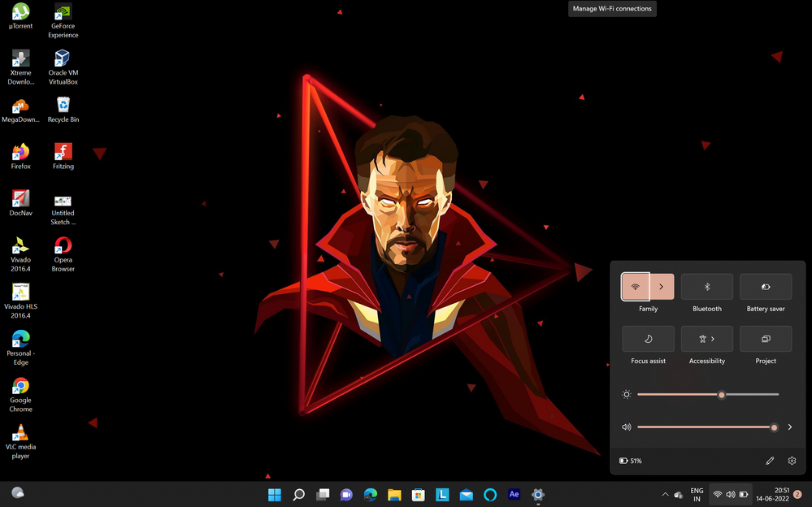Click the 51% battery indicator
Viewport: 812px width, 507px height.
(630, 461)
